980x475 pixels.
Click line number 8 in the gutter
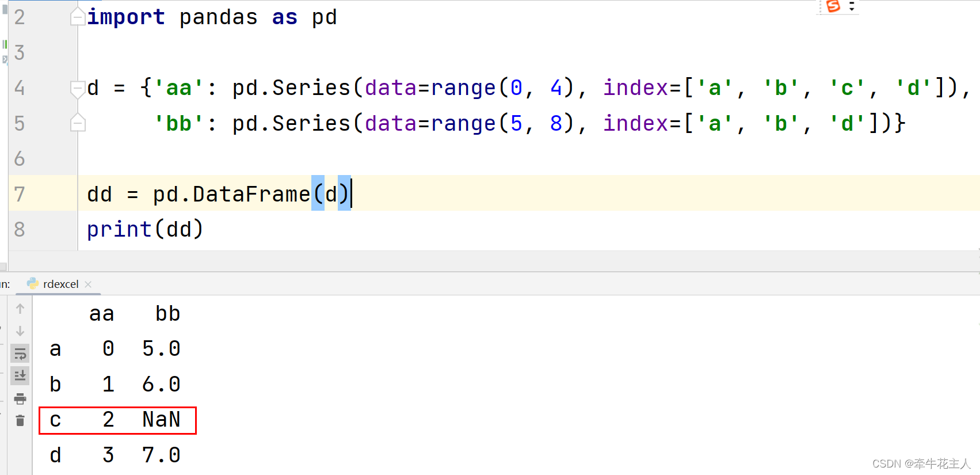click(x=20, y=229)
